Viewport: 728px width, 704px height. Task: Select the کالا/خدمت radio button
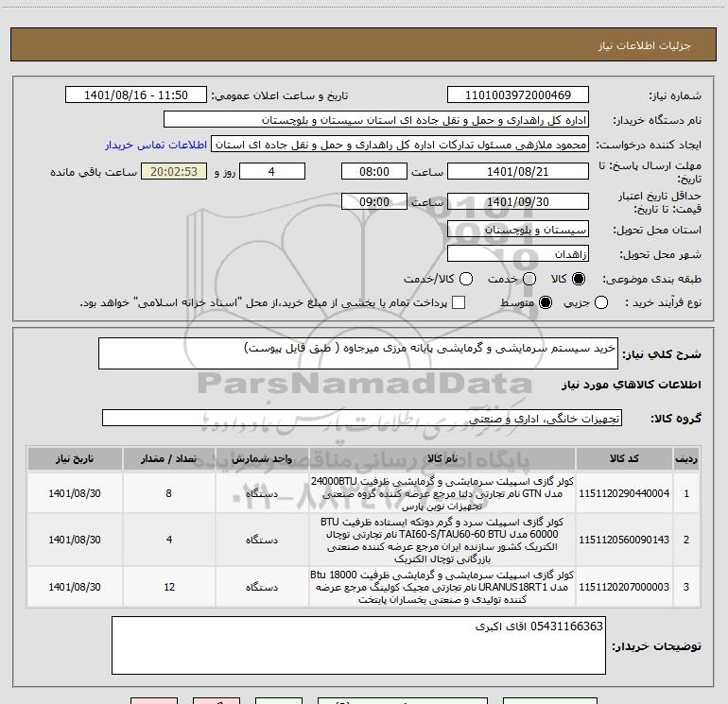[x=466, y=279]
